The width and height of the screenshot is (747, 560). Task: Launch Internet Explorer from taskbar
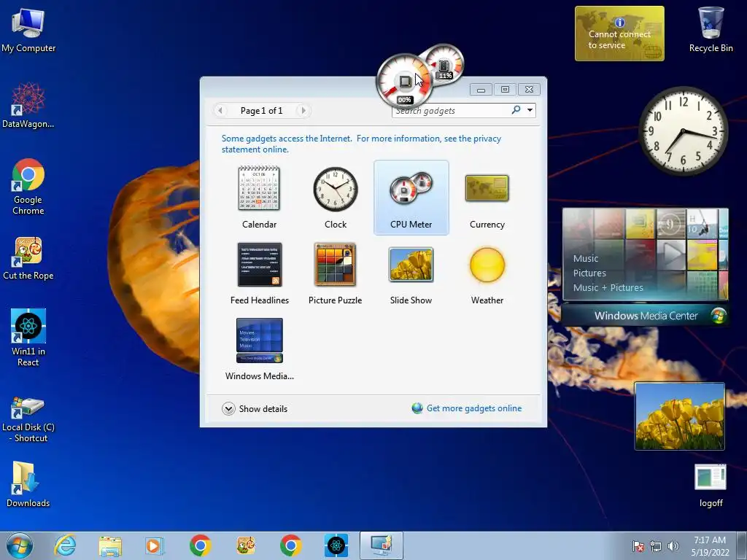pos(65,545)
